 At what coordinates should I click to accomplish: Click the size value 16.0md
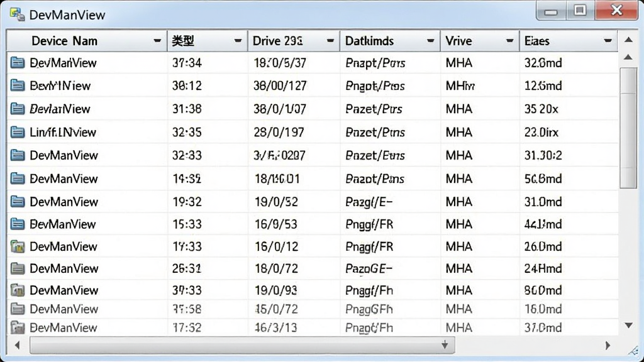click(x=543, y=309)
